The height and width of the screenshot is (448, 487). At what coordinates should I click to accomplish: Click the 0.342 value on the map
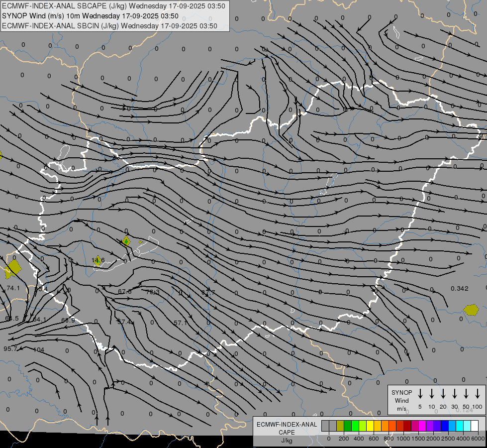(459, 289)
